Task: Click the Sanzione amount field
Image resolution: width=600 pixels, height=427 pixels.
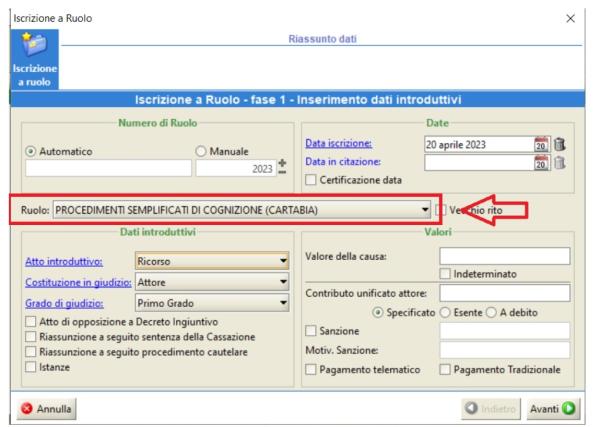Action: click(505, 331)
